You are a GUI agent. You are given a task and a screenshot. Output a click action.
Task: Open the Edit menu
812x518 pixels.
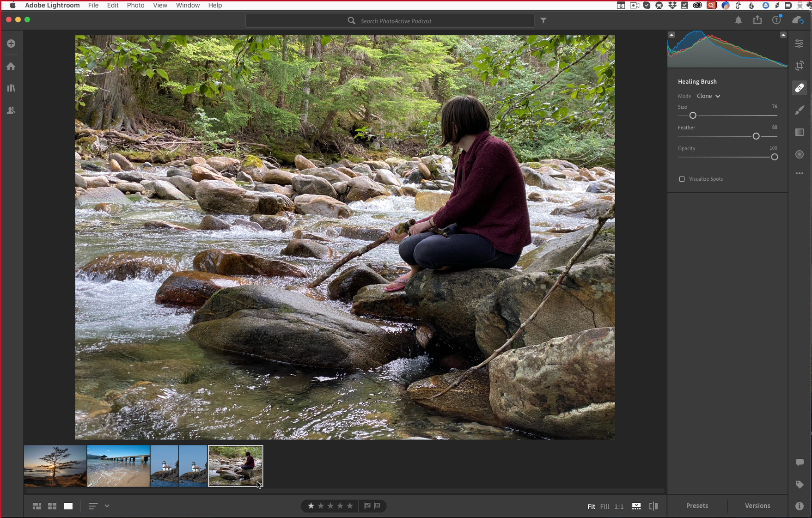point(113,5)
